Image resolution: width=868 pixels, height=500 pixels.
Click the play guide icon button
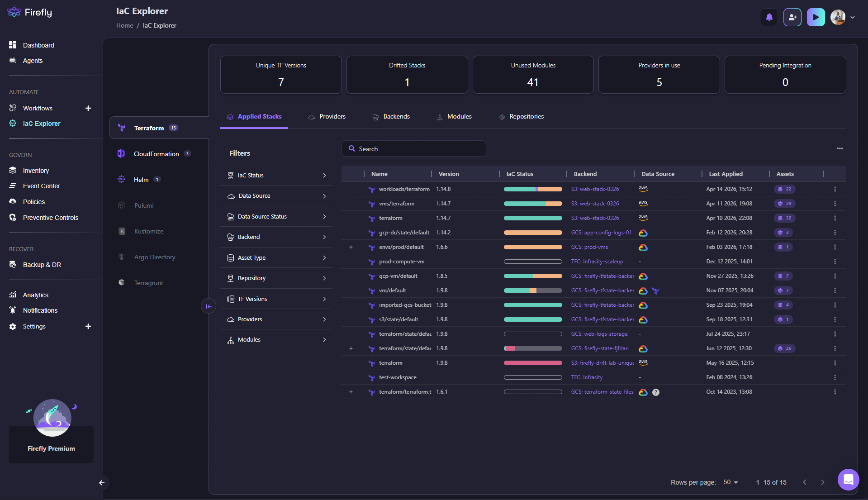tap(816, 17)
